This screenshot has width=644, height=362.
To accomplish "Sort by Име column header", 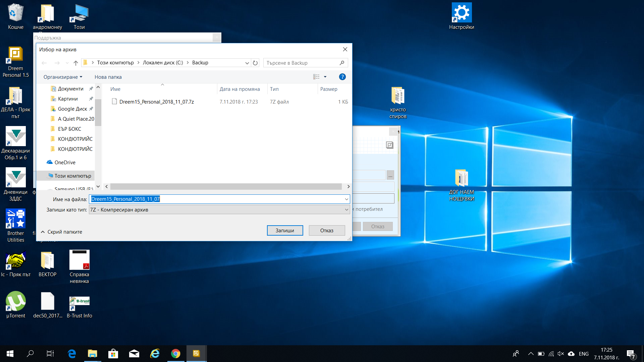I will click(162, 89).
